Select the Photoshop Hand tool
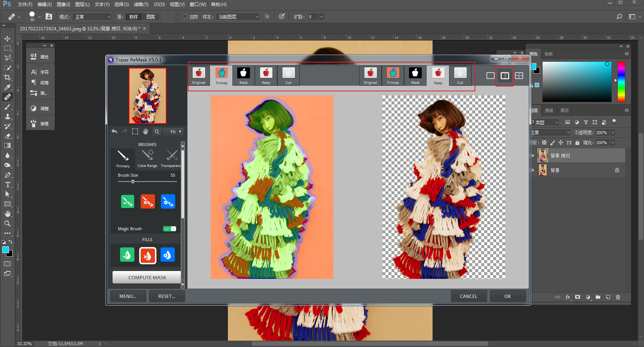The height and width of the screenshot is (347, 644). coord(7,214)
